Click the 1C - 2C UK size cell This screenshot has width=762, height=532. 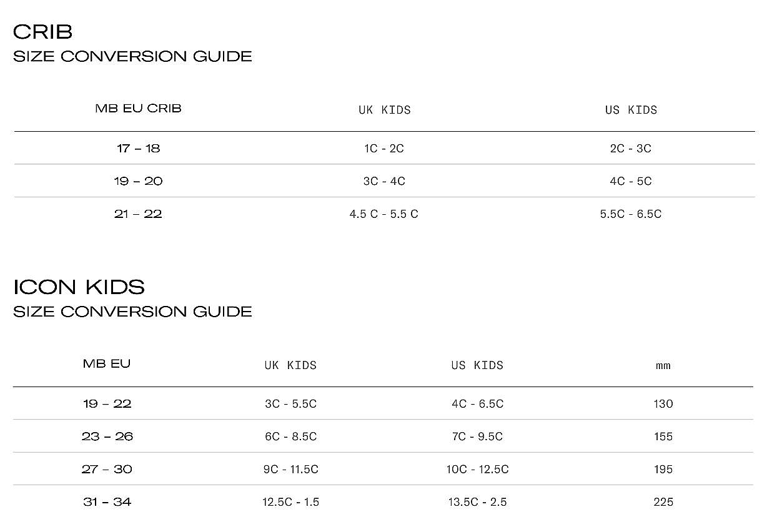coord(384,149)
